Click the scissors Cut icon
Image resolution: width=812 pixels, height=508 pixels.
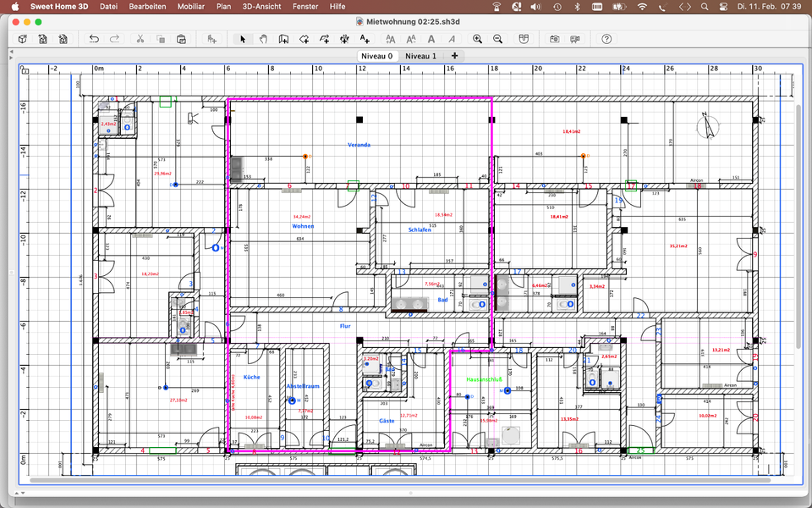point(140,39)
